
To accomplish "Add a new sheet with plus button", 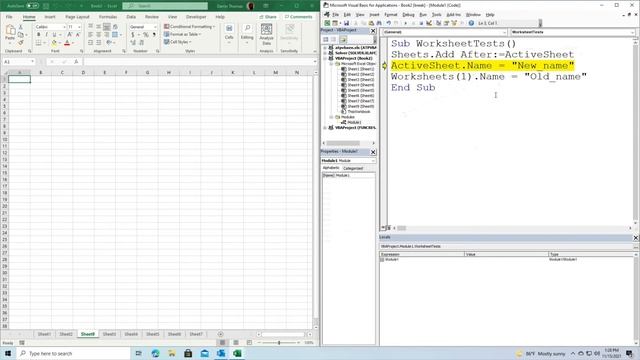I will (220, 334).
